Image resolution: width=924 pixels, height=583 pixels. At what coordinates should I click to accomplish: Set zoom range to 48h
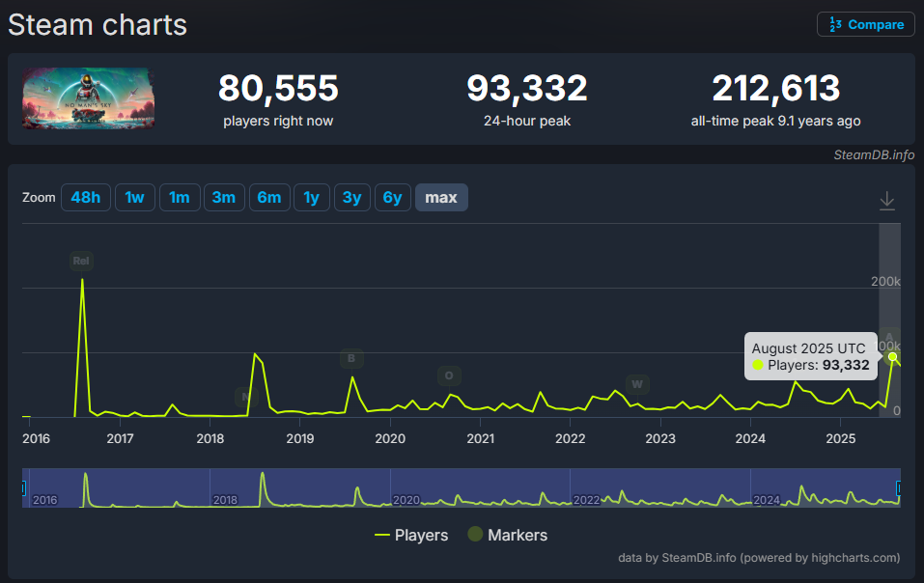click(x=85, y=197)
